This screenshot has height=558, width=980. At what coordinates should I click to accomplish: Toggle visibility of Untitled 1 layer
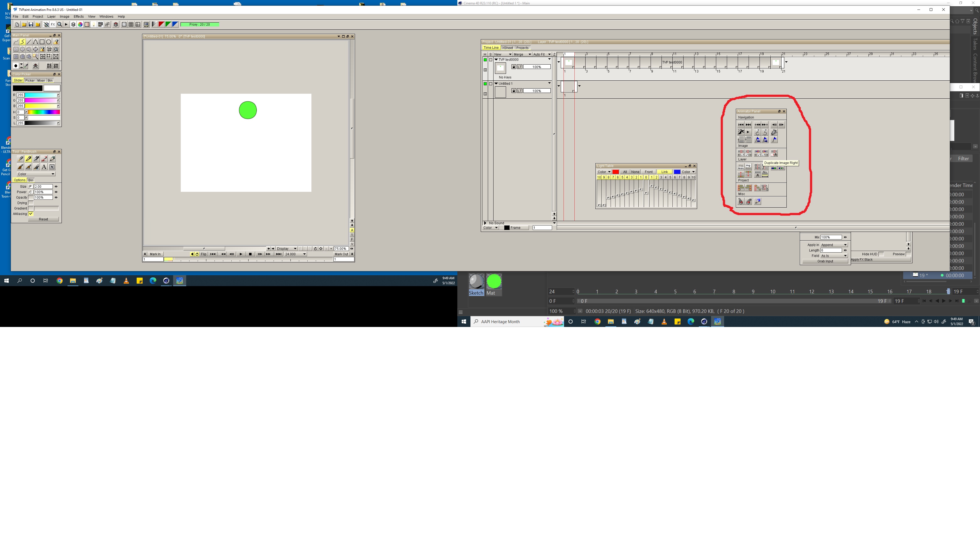pyautogui.click(x=485, y=84)
